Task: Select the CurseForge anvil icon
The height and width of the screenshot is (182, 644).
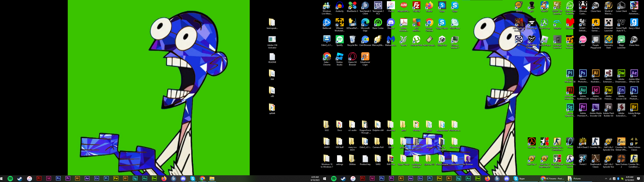Action: (531, 24)
